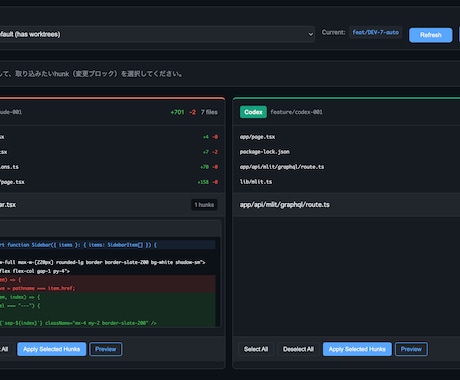Click the +701 additions count
Screen dimensions: 460x380
point(177,112)
